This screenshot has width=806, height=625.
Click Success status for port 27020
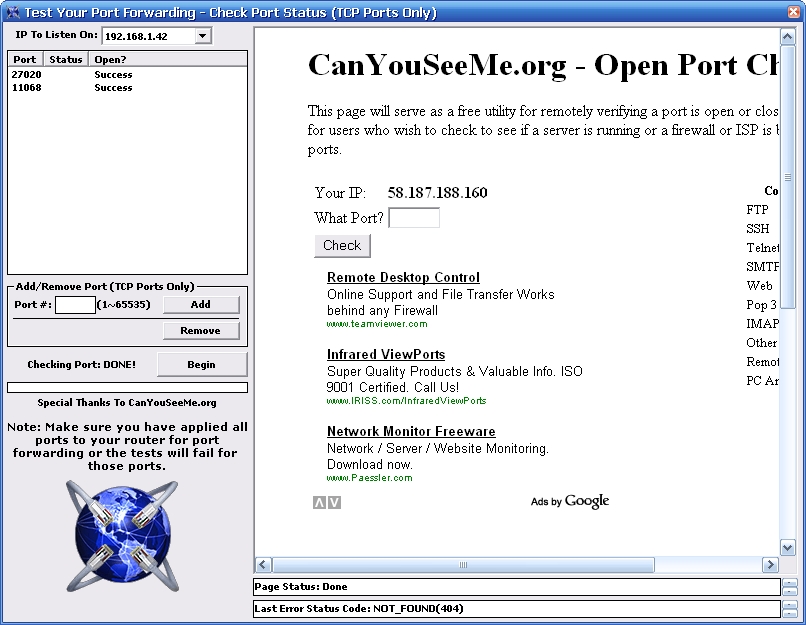113,75
